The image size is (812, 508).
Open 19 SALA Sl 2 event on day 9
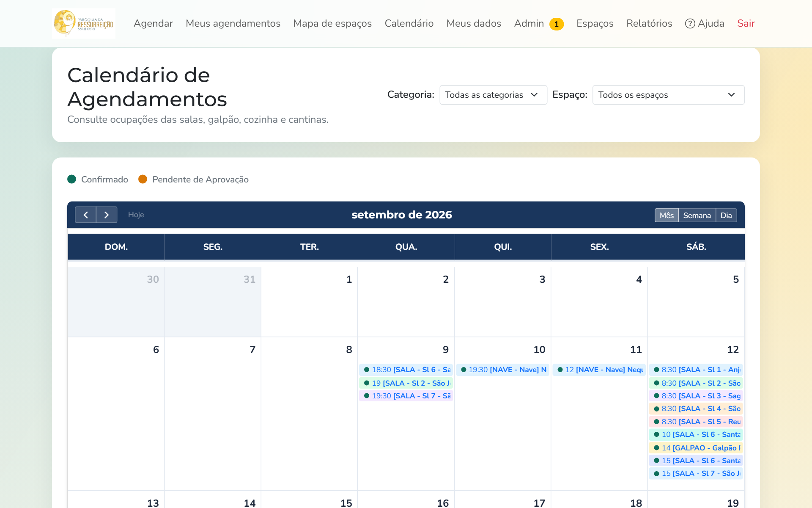(406, 383)
